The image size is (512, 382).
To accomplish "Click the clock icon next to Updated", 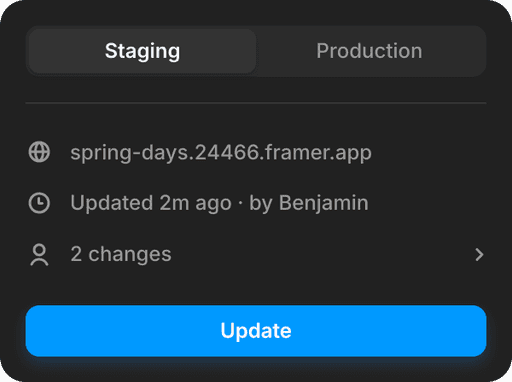I will 39,203.
